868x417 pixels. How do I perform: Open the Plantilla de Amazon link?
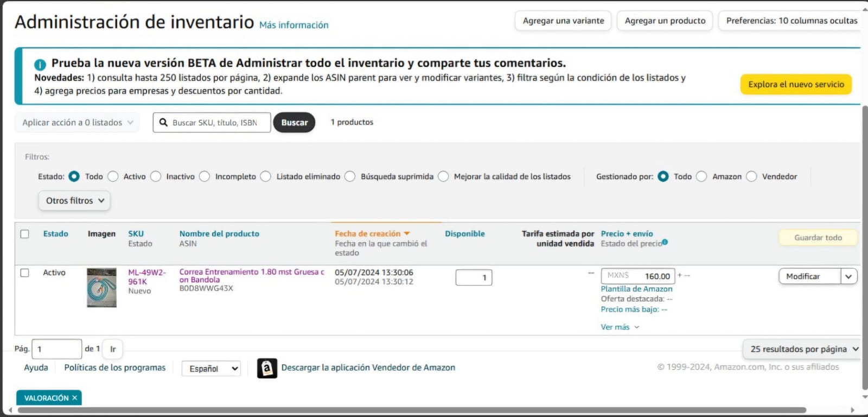(636, 289)
